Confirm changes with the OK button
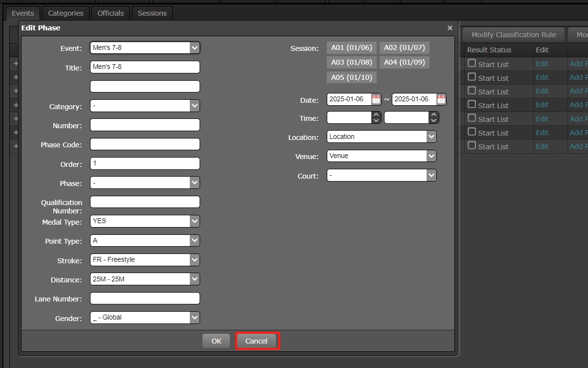The height and width of the screenshot is (368, 588). point(216,341)
